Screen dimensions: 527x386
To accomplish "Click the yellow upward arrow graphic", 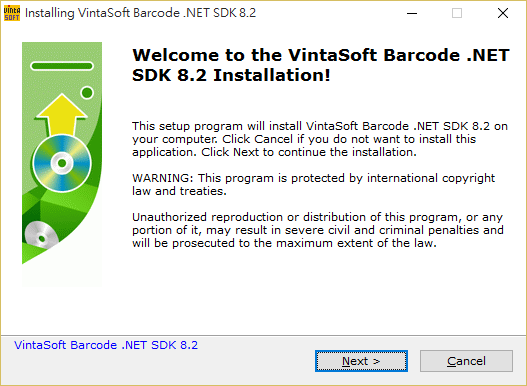I will [62, 114].
